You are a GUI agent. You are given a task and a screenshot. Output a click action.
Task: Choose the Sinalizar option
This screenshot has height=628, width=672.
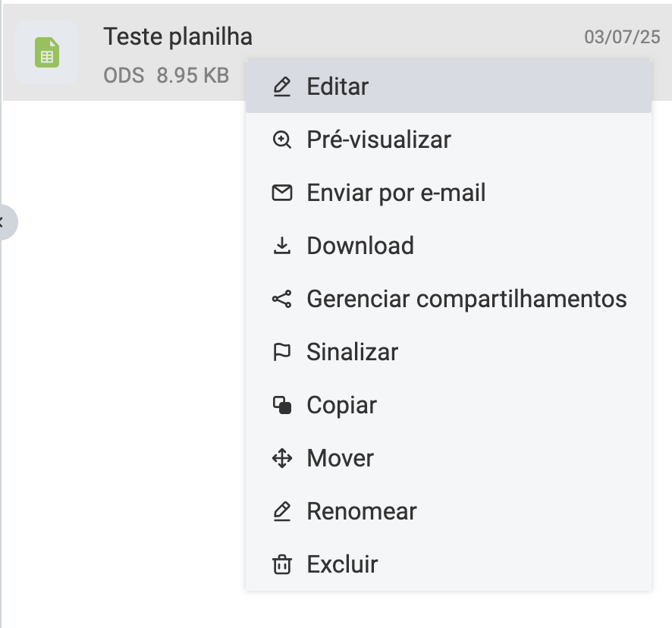[x=352, y=353]
